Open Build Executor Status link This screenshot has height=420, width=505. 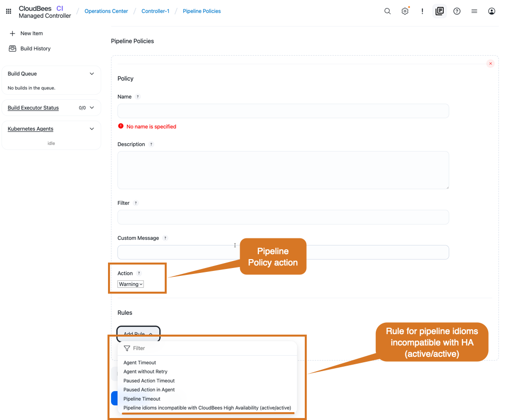click(x=33, y=108)
